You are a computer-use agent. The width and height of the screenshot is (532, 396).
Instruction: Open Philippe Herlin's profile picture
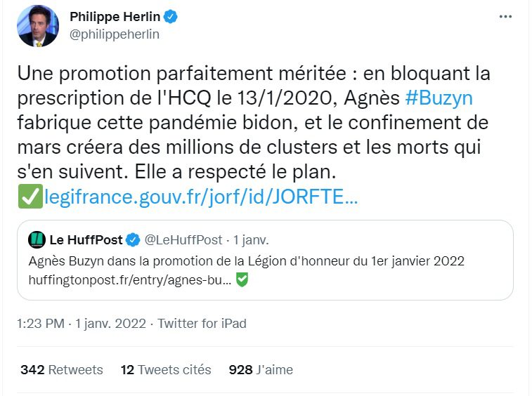(38, 26)
